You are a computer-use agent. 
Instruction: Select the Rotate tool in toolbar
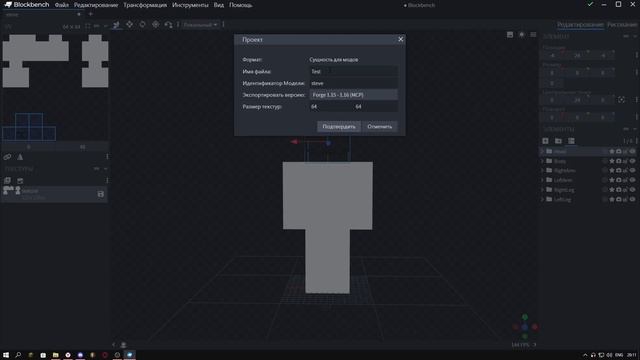click(142, 24)
